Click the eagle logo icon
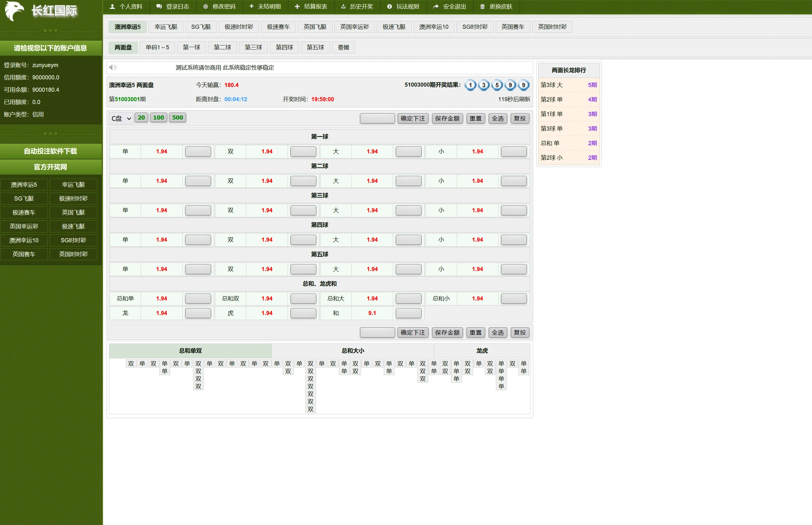Screen dimensions: 812x525 click(14, 11)
